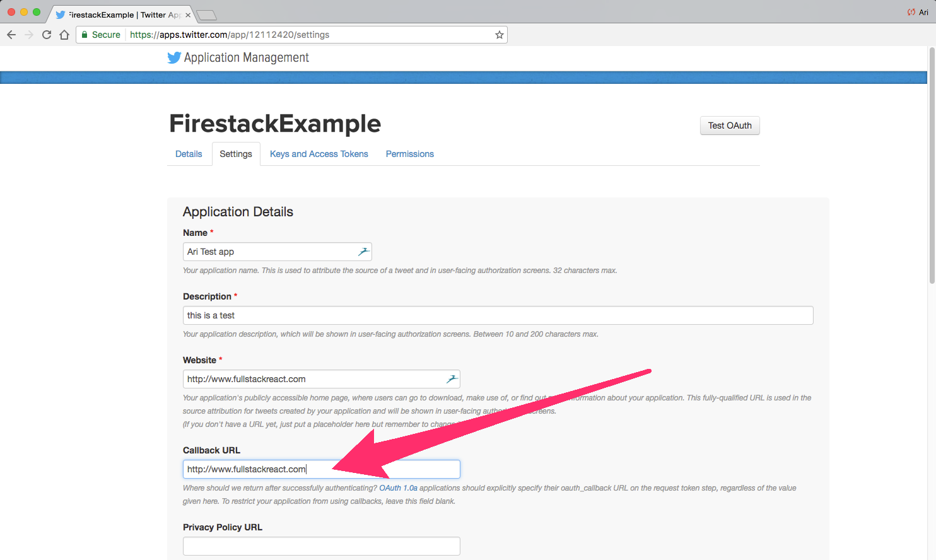The image size is (936, 560).
Task: Click the empty Privacy Policy URL field
Action: pos(321,546)
